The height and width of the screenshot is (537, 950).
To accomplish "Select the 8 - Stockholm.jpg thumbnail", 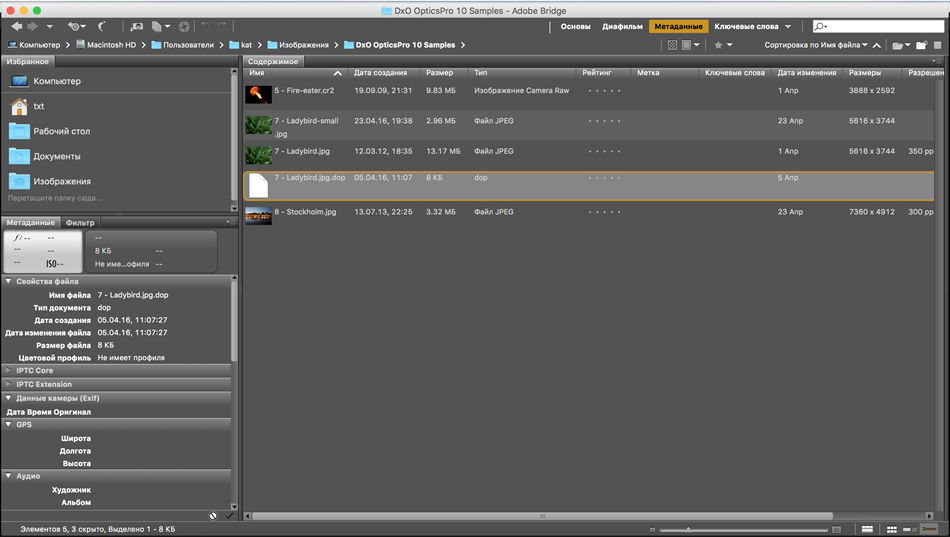I will point(258,216).
